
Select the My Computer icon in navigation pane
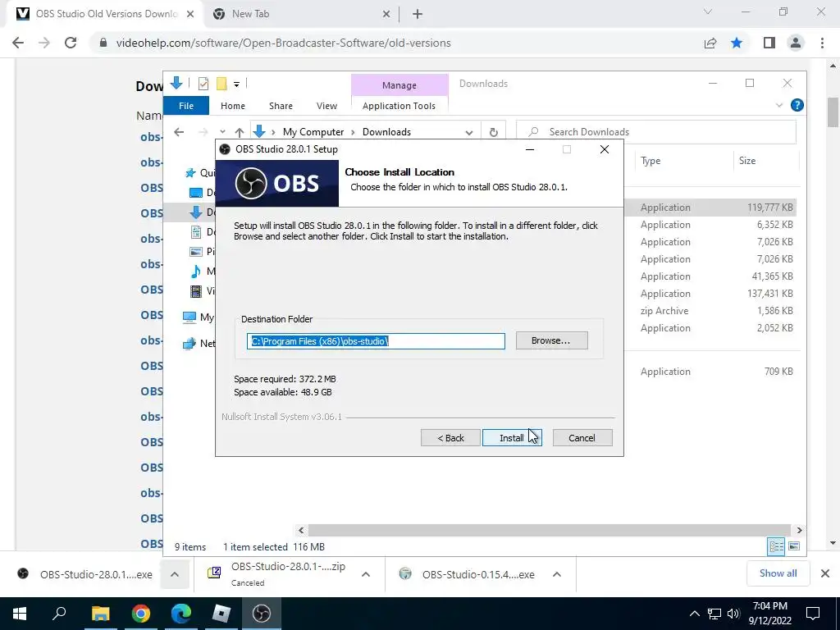point(189,317)
